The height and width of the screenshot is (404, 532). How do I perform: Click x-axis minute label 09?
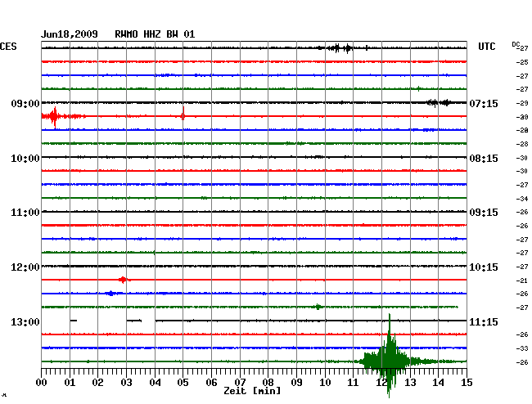[296, 382]
